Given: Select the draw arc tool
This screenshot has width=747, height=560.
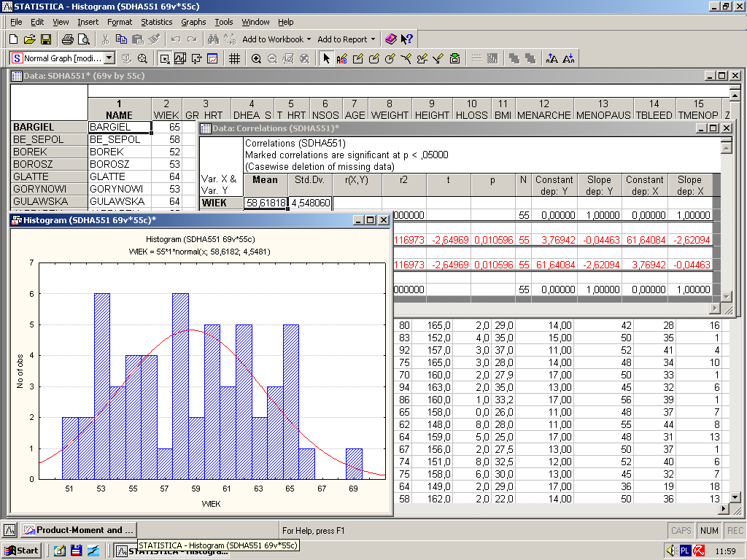Looking at the screenshot, I should pyautogui.click(x=406, y=58).
